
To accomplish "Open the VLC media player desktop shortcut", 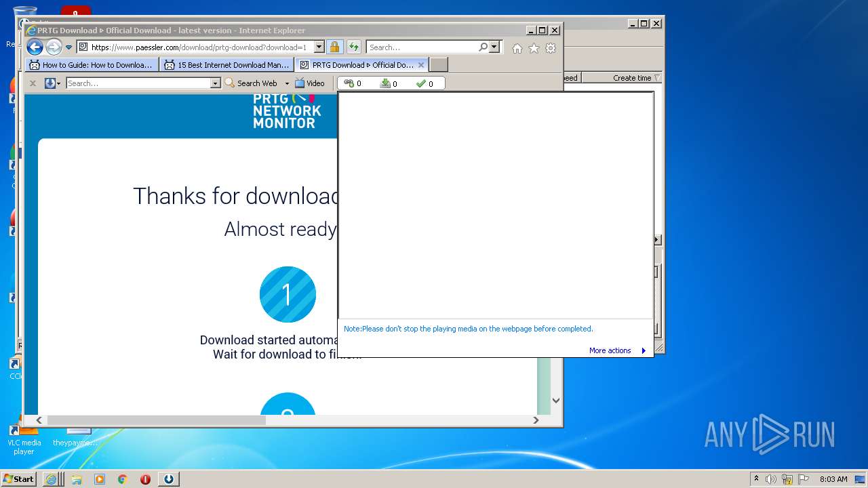I will (24, 439).
